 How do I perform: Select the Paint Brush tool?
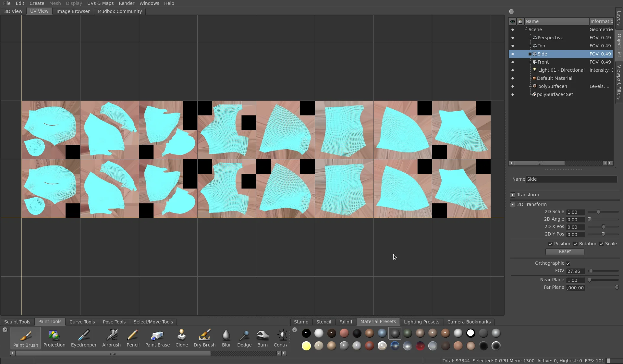point(26,338)
